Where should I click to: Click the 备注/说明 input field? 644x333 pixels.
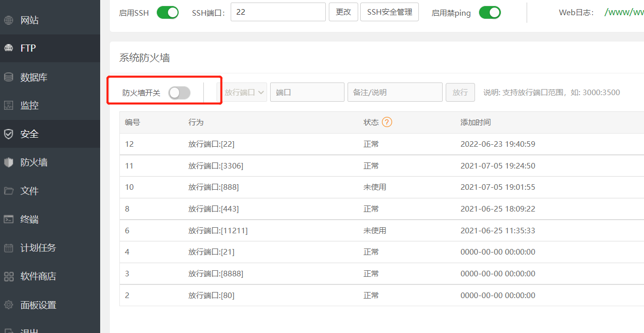(x=395, y=93)
